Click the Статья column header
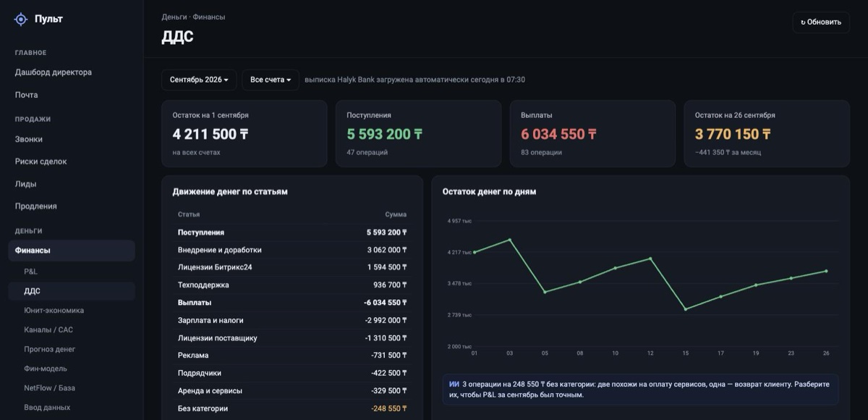Viewport: 868px width, 420px height. tap(189, 215)
